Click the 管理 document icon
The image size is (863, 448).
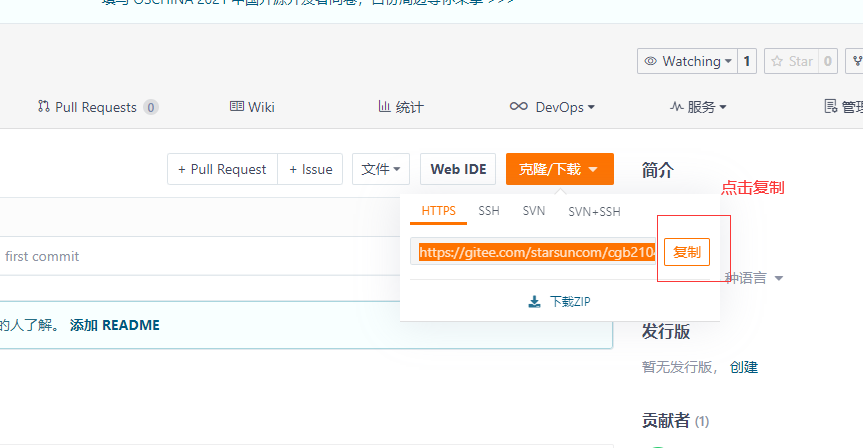tap(831, 106)
